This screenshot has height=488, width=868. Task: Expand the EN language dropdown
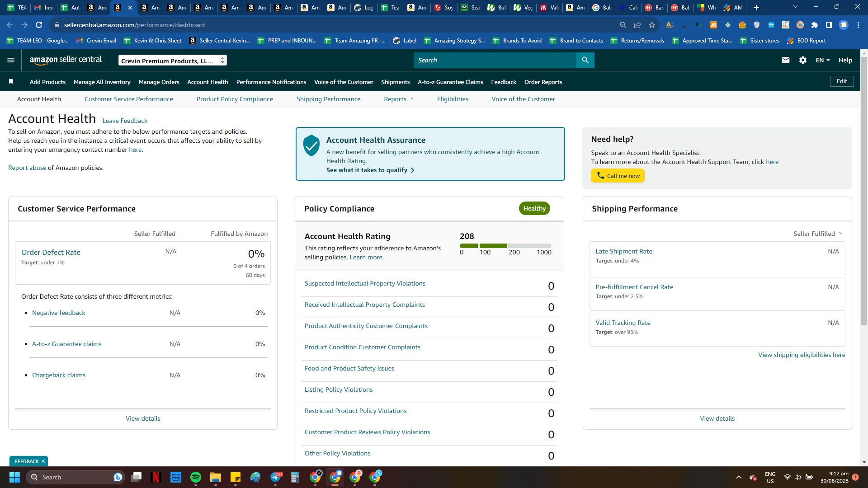(822, 60)
